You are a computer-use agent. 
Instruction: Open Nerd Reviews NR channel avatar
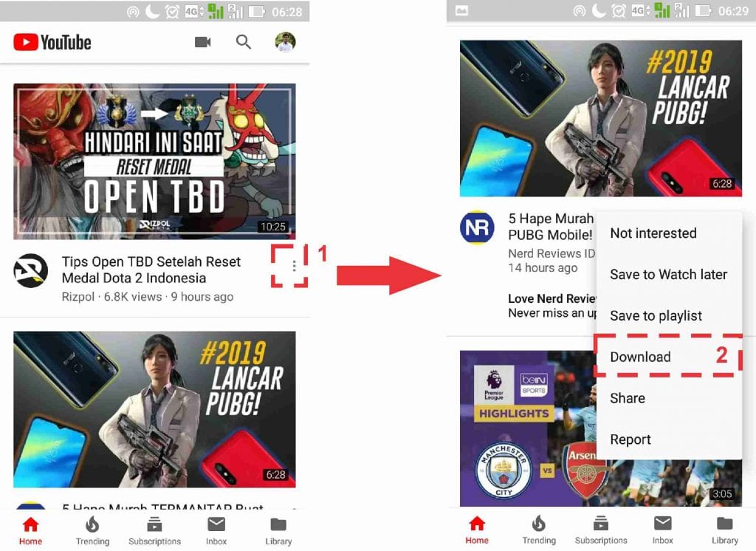477,227
